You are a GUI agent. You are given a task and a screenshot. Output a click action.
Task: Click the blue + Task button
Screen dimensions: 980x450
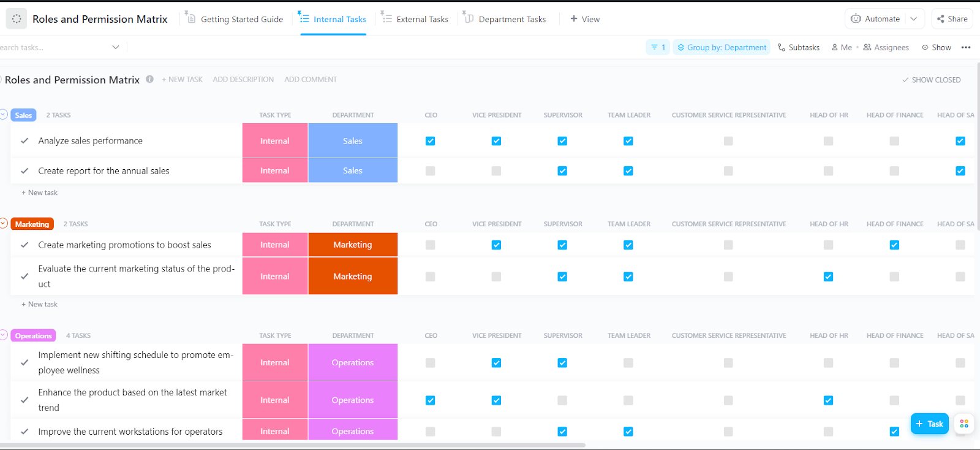pos(929,424)
